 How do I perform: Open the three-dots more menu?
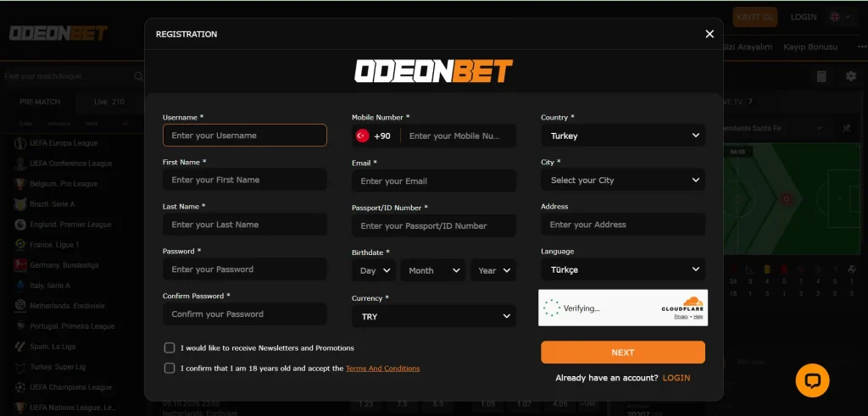862,47
